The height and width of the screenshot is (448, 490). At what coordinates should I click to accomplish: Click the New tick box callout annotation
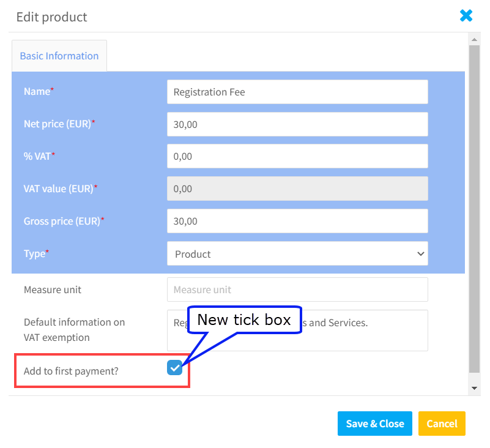(244, 320)
